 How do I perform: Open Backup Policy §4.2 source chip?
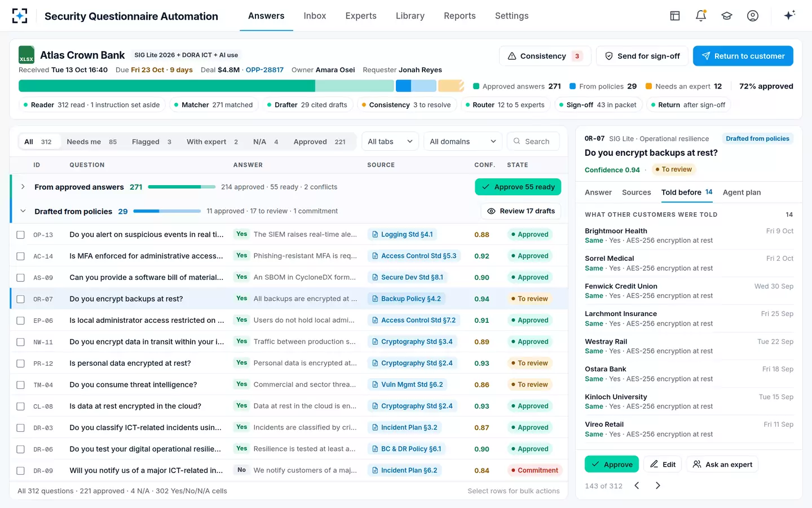pos(407,299)
